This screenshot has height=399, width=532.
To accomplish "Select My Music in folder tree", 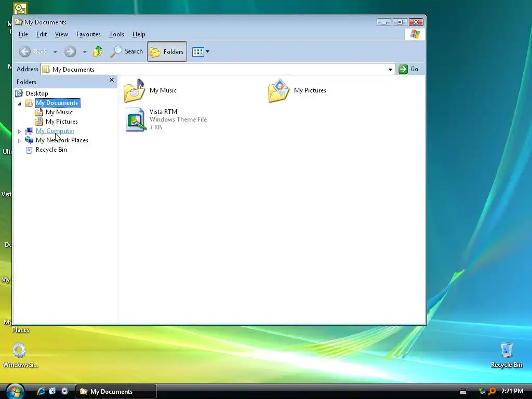I will (59, 112).
